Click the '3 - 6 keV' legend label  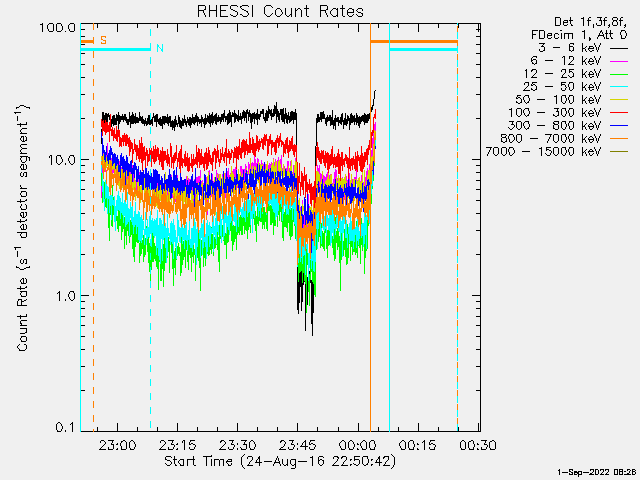[570, 48]
